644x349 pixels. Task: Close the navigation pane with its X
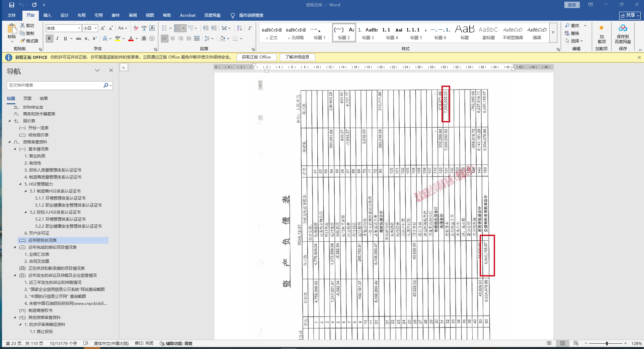[x=111, y=70]
